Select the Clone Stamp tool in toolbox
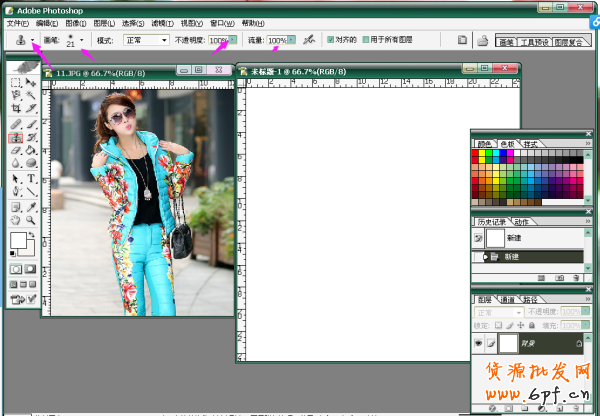The image size is (600, 416). click(x=17, y=137)
